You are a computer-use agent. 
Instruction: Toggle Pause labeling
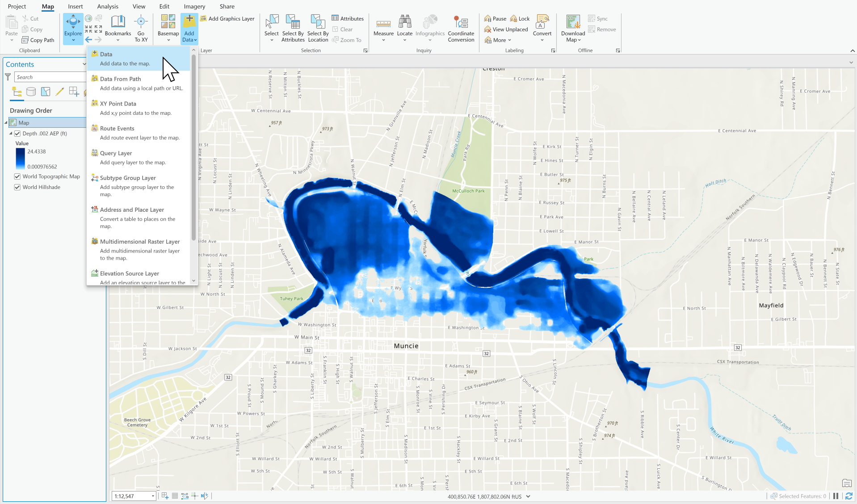pyautogui.click(x=495, y=19)
